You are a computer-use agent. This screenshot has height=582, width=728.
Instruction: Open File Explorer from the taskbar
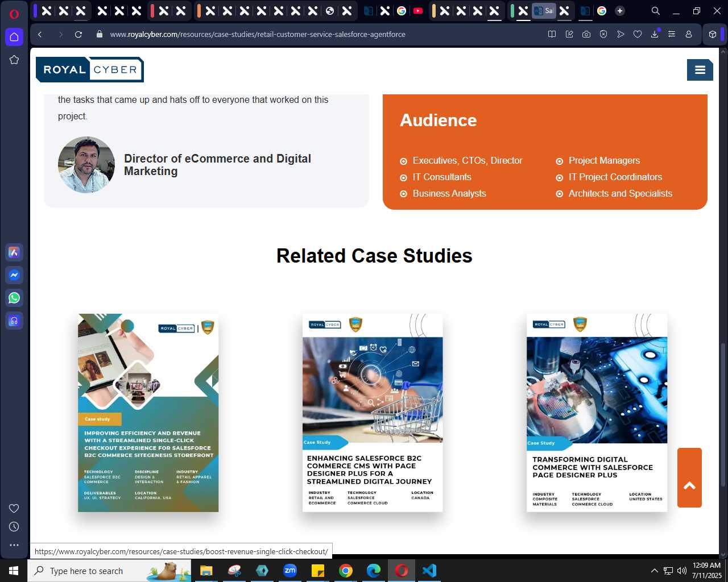(206, 571)
